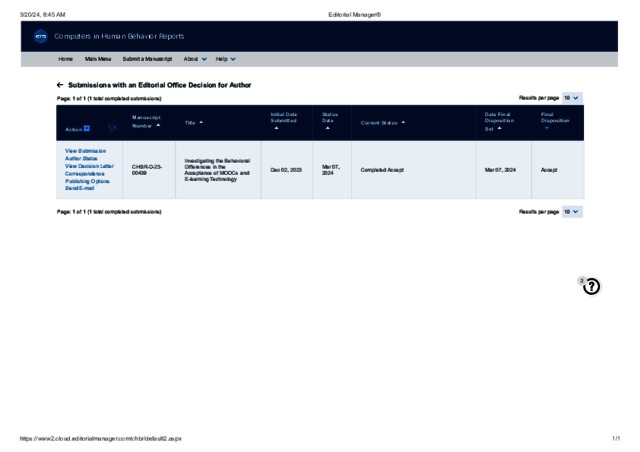Image resolution: width=640 pixels, height=452 pixels.
Task: Open bottom Results per page dropdown
Action: point(571,212)
